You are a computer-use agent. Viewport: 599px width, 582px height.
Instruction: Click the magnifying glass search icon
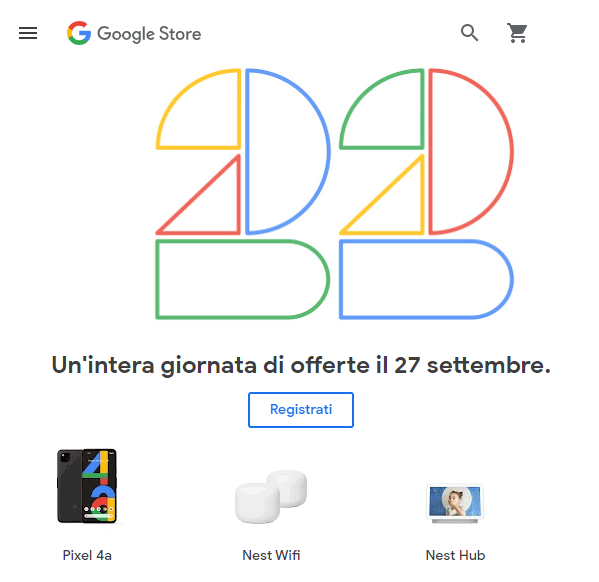pos(469,33)
